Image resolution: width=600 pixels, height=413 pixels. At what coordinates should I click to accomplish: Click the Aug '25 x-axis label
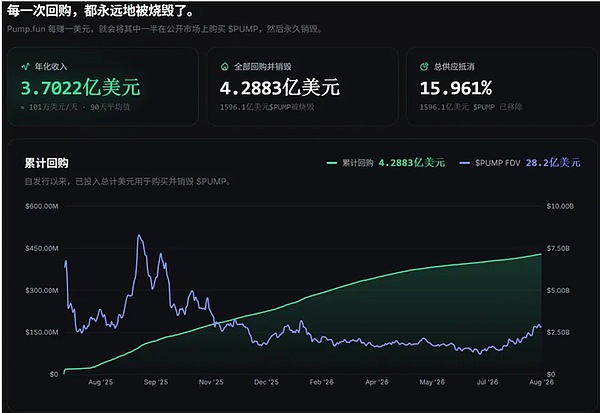101,382
